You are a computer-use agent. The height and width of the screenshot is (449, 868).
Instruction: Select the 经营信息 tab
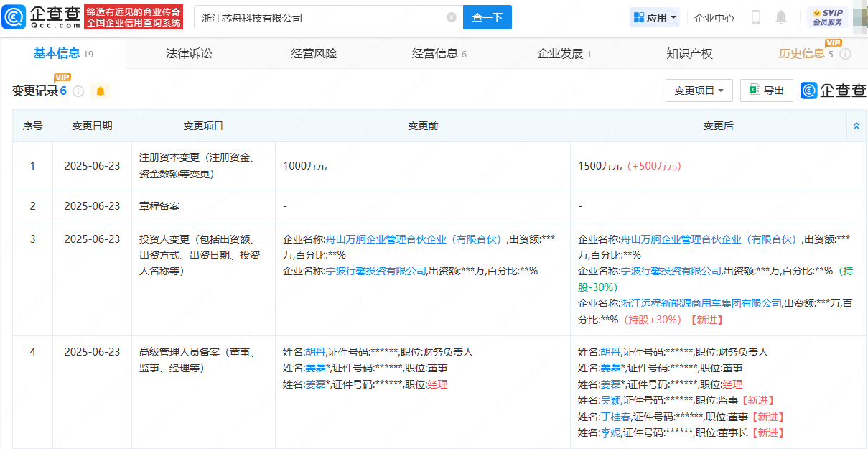(439, 53)
